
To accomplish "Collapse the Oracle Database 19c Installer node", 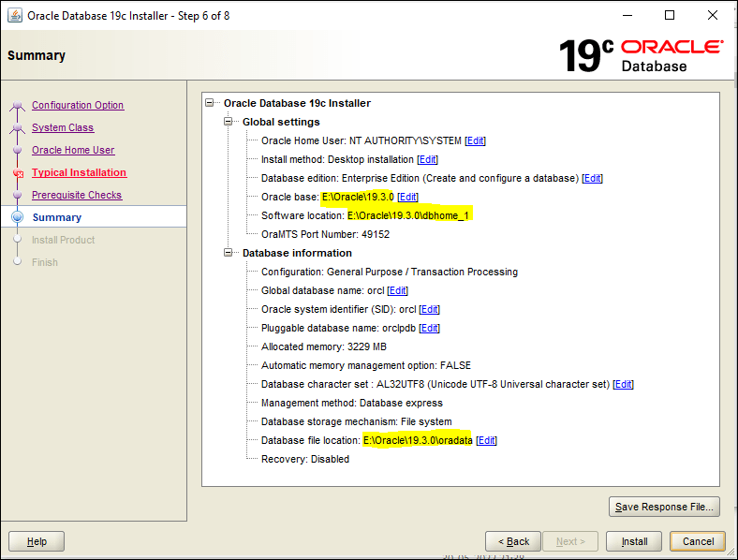I will [210, 103].
